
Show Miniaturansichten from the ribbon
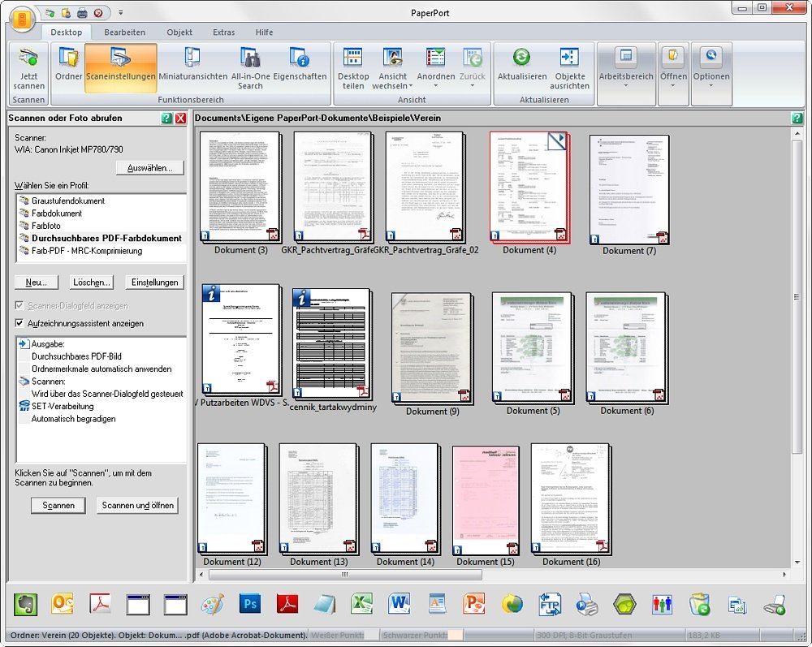[x=192, y=64]
